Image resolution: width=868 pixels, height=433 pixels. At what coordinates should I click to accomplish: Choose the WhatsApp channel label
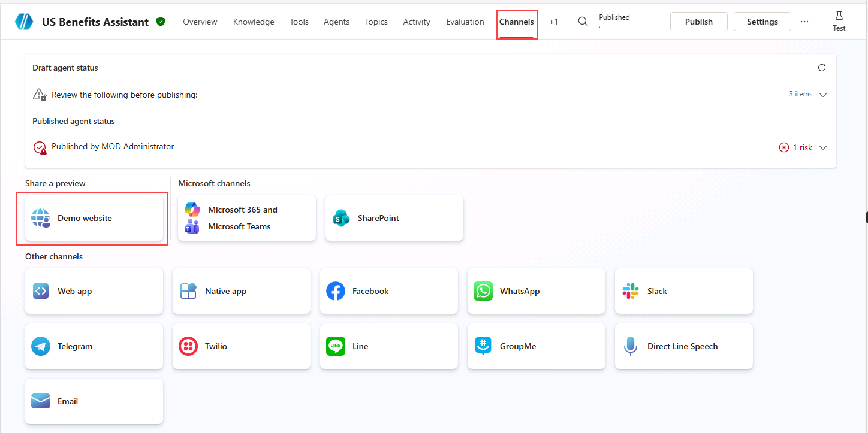(x=520, y=291)
